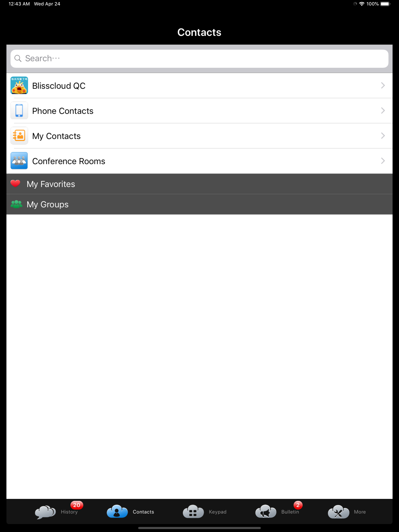Tap the red heart Favorites icon
This screenshot has width=399, height=532.
[x=15, y=184]
